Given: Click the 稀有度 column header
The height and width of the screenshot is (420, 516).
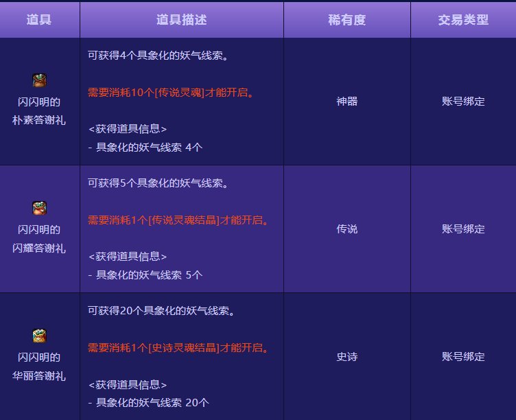Looking at the screenshot, I should (347, 20).
